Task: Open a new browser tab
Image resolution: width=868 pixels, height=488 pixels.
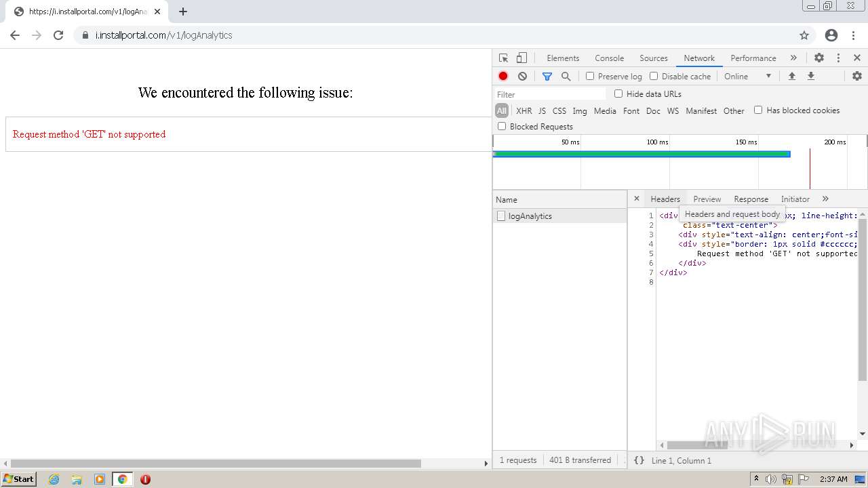Action: [183, 12]
